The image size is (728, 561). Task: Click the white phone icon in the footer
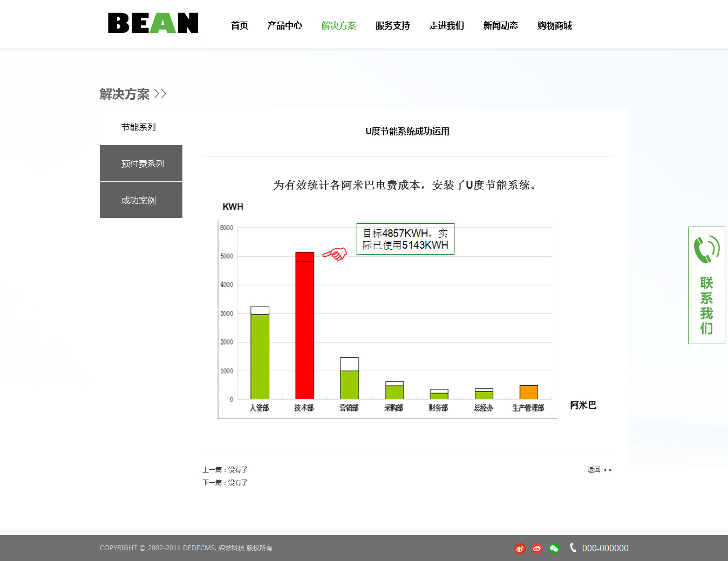pyautogui.click(x=573, y=548)
